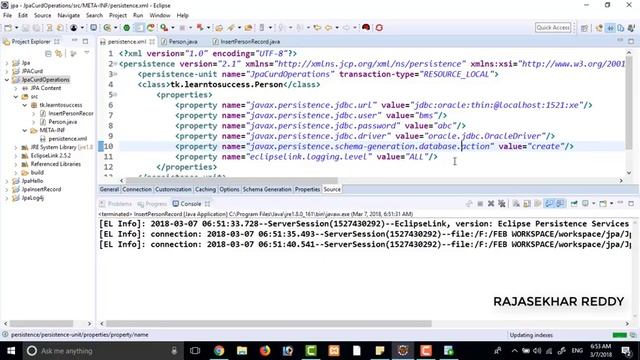The height and width of the screenshot is (360, 640).
Task: Click the editor horizontal scrollbar thumb
Action: 231,180
